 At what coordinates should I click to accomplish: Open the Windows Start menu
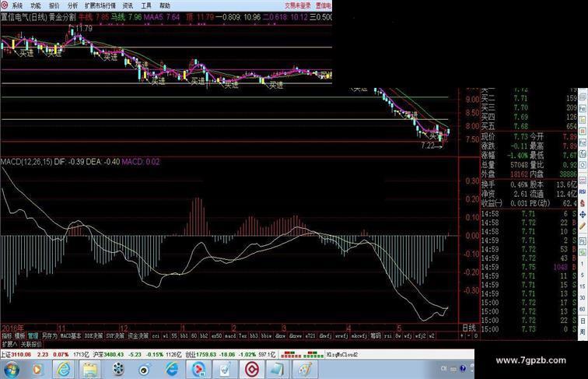click(x=11, y=370)
